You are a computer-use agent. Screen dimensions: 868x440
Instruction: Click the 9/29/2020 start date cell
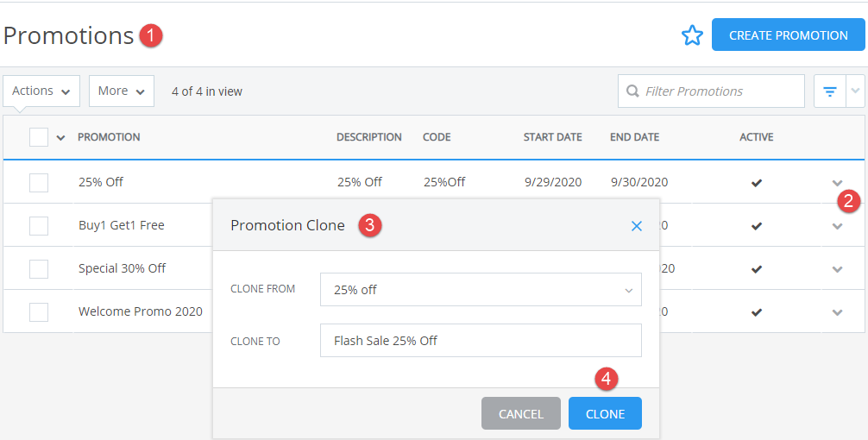pos(553,182)
